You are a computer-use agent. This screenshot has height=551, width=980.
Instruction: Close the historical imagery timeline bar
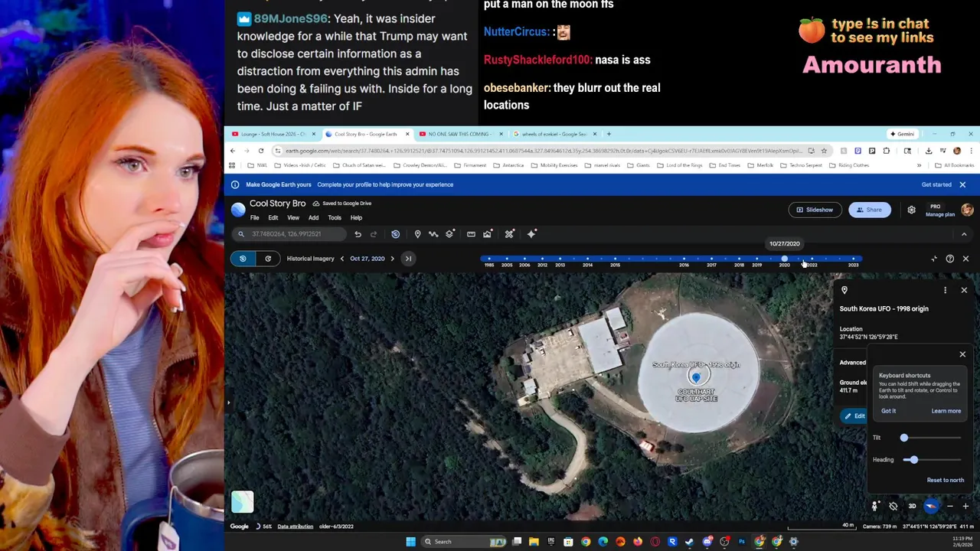[965, 259]
